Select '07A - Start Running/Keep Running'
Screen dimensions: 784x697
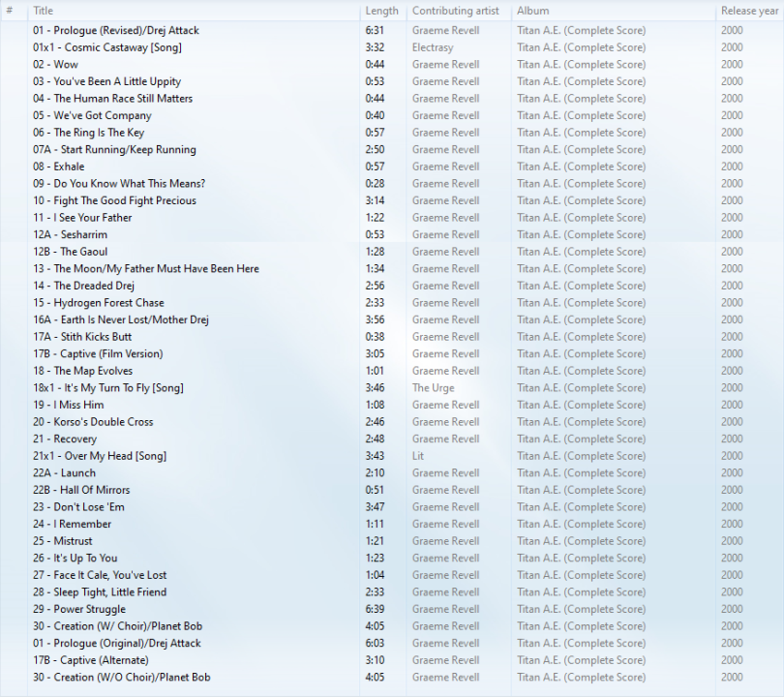click(x=114, y=149)
